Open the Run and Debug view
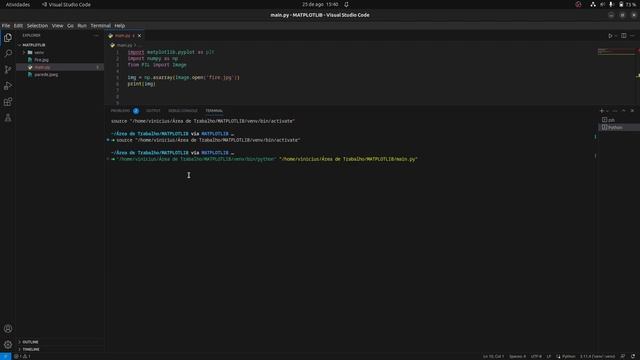The image size is (640, 360). (x=8, y=86)
